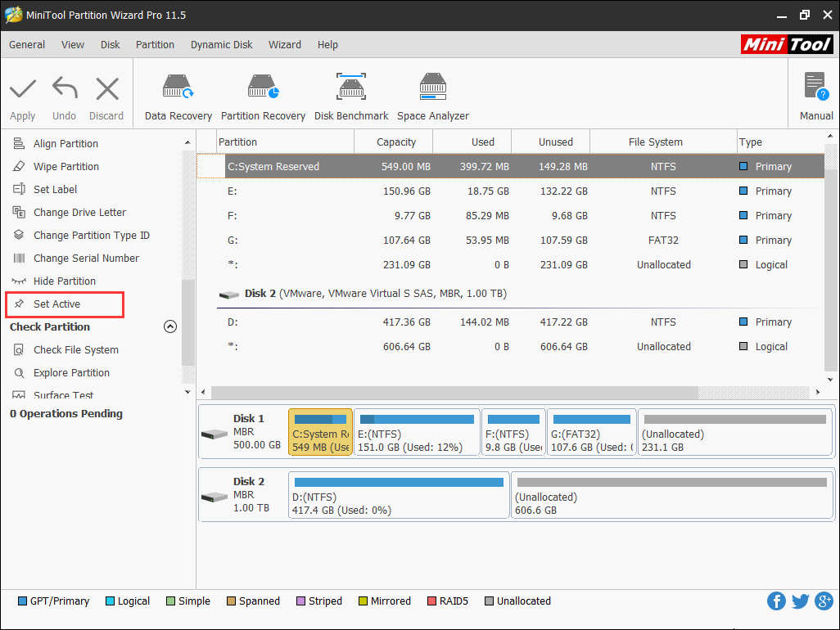Open the View menu
Viewport: 840px width, 630px height.
pos(72,45)
